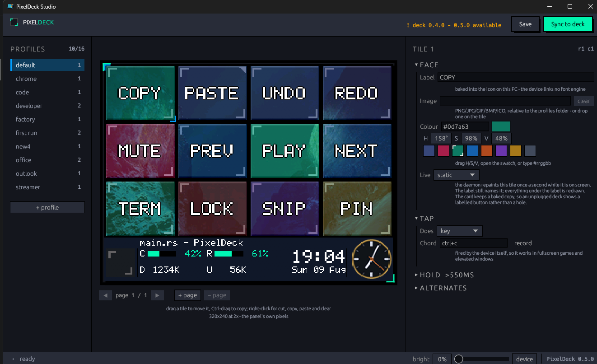Open the chrome profile
The width and height of the screenshot is (597, 364).
[47, 79]
